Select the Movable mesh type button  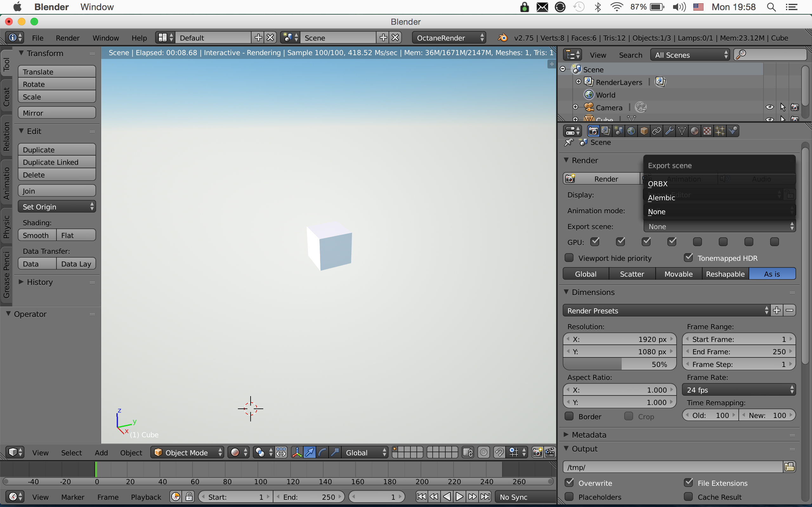tap(678, 273)
